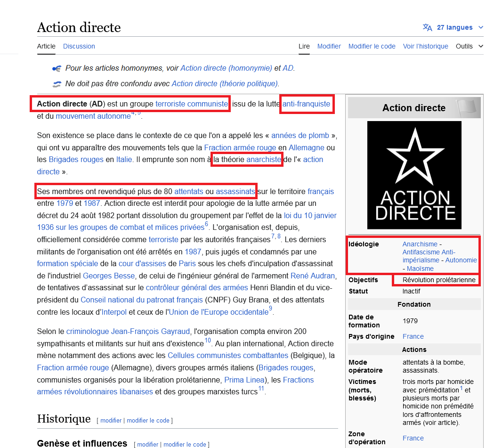Open the René Audran link
The image size is (486, 448).
point(313,276)
